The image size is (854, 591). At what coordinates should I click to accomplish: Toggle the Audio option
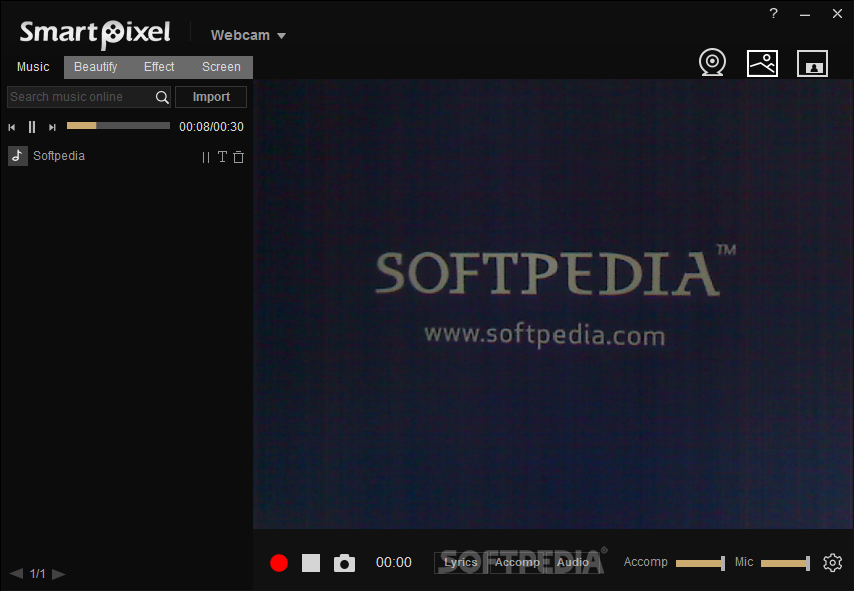(x=573, y=563)
